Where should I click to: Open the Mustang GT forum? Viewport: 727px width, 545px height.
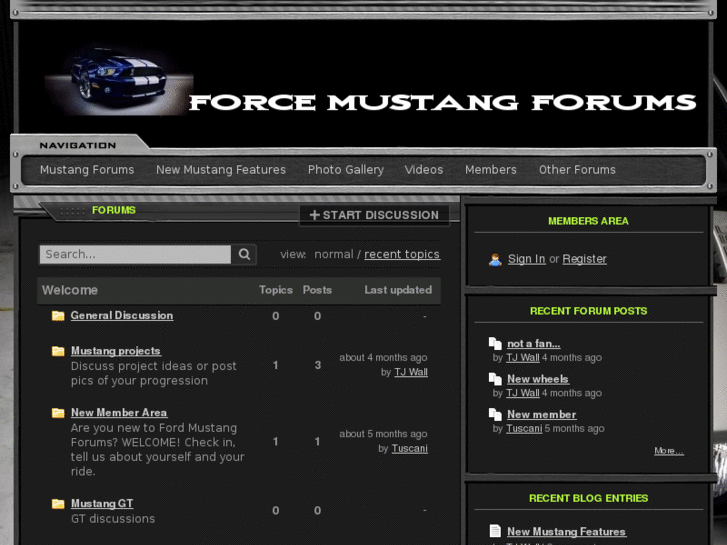102,503
